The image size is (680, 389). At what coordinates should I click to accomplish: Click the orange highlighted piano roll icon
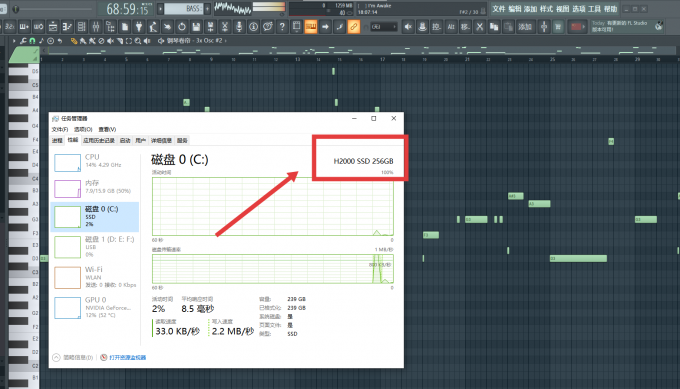311,27
